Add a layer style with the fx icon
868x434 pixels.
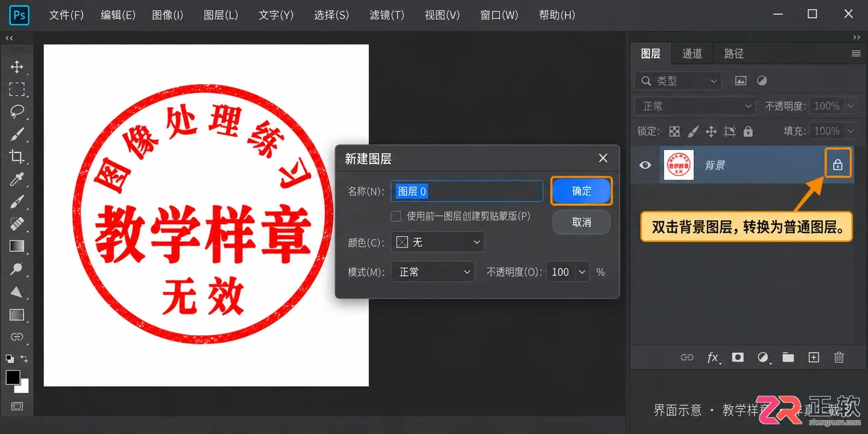713,357
